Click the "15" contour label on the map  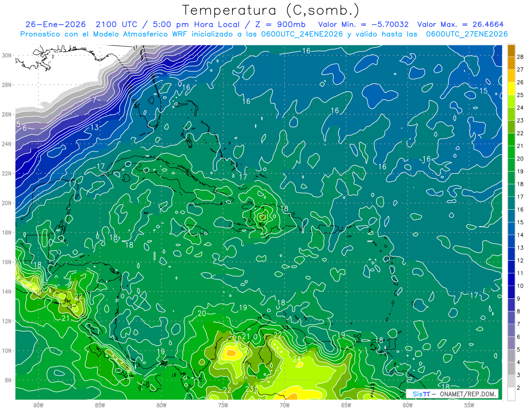[x=484, y=91]
